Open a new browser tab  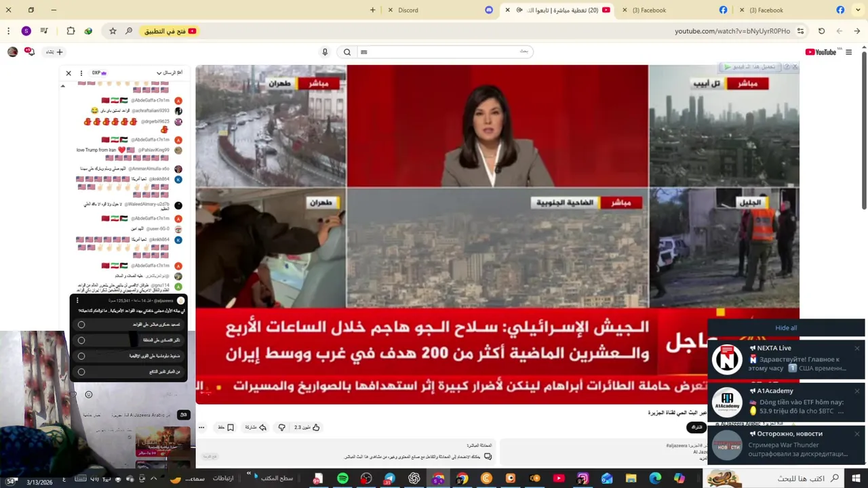[x=372, y=10]
